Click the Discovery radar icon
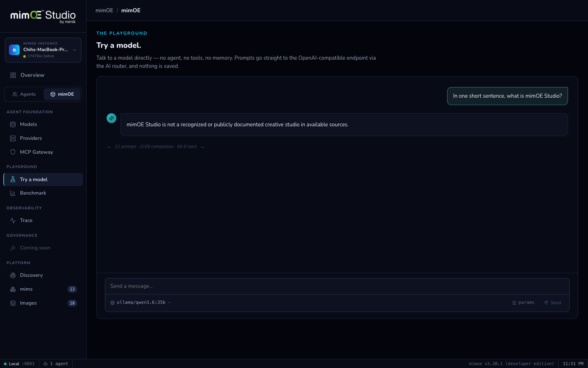 pos(13,275)
